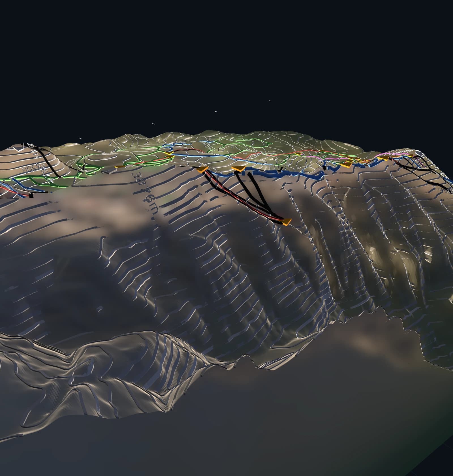
Task: Select the orange marker above the two black lift lines
Action: 238,169
